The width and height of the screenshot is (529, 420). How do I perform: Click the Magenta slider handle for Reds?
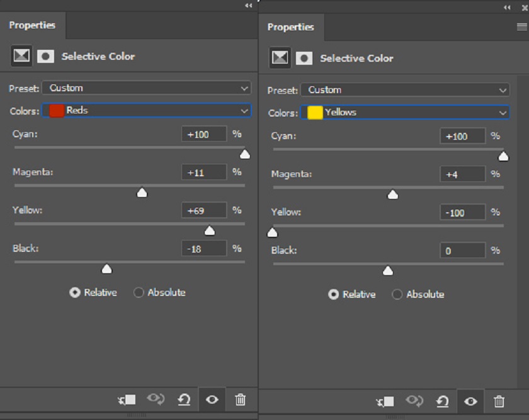coord(142,193)
